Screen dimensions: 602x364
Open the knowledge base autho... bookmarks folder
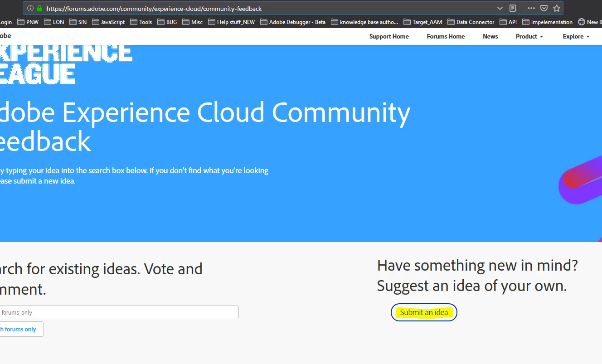[x=364, y=22]
